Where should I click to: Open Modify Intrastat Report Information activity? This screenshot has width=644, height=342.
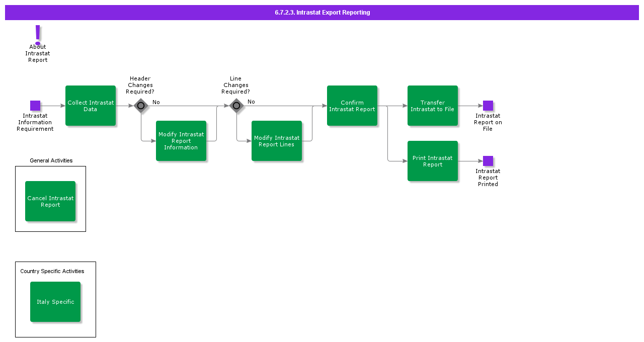coord(181,141)
